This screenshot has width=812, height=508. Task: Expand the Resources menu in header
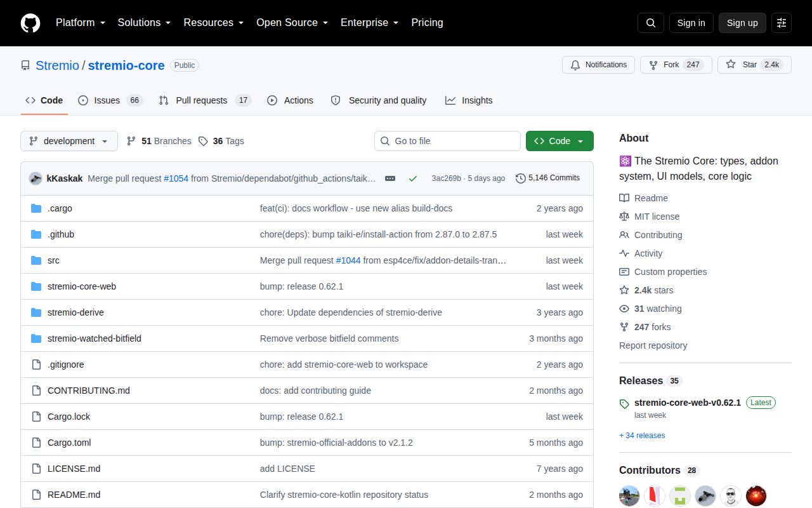(213, 23)
